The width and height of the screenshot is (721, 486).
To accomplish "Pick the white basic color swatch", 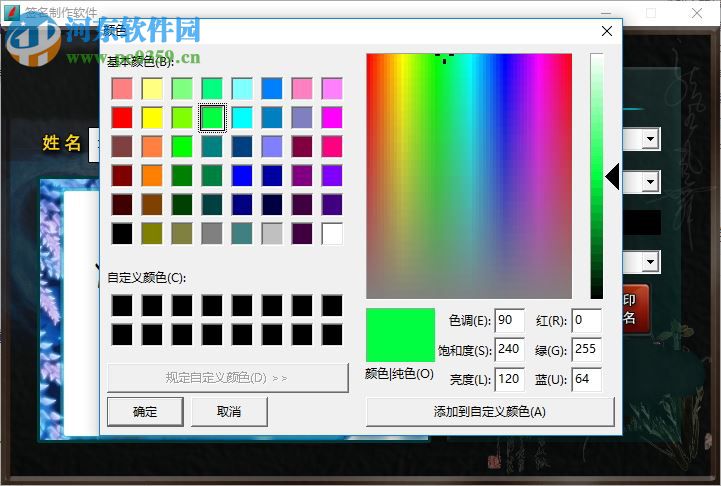I will click(x=332, y=234).
